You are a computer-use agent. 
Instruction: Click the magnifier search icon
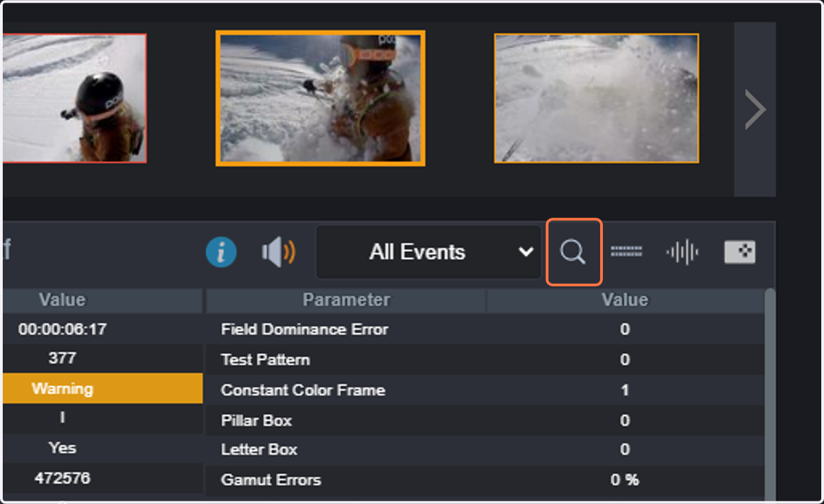pos(573,252)
